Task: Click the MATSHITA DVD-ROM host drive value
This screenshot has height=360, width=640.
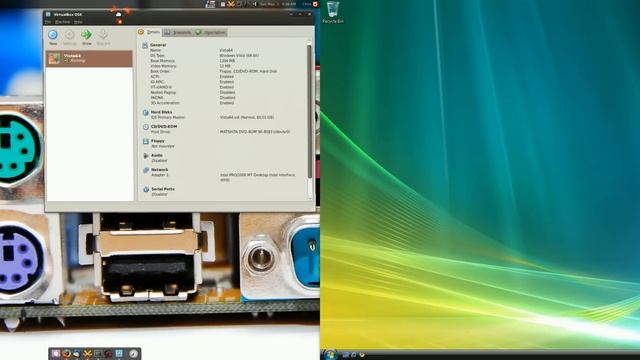Action: (x=255, y=132)
